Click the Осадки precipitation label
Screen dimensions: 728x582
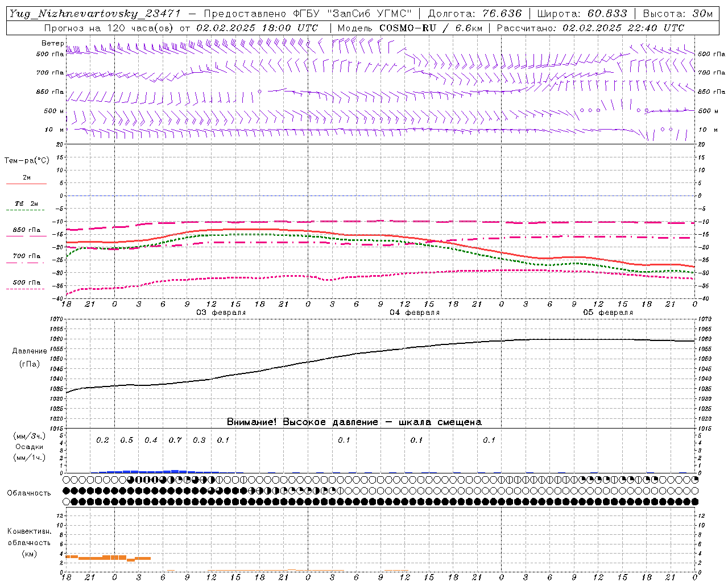(x=29, y=447)
